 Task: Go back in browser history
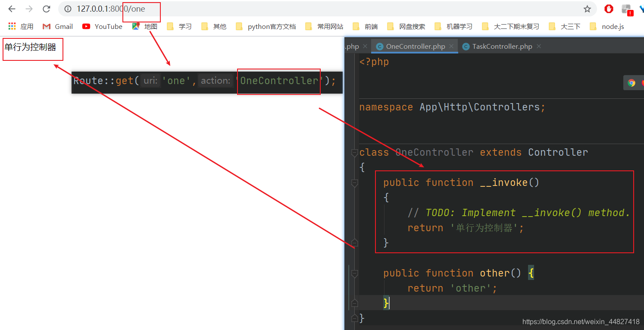coord(12,9)
